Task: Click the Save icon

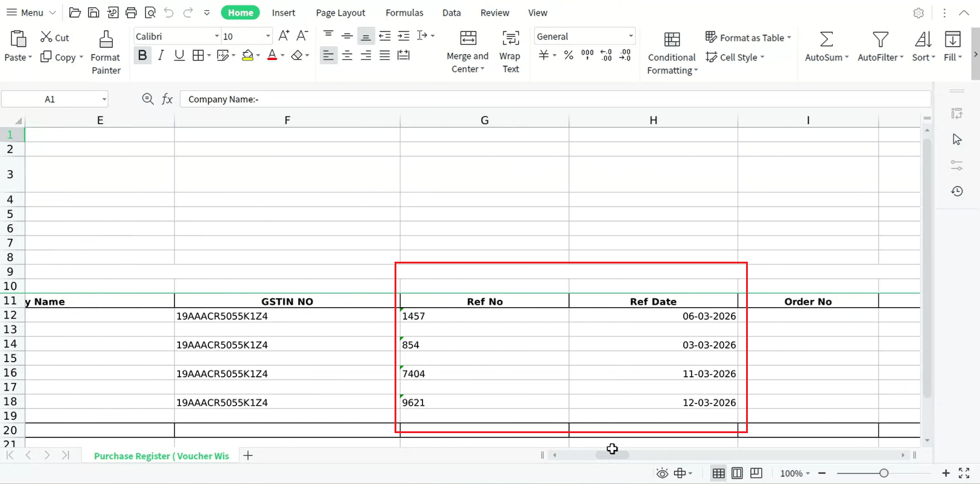Action: (94, 13)
